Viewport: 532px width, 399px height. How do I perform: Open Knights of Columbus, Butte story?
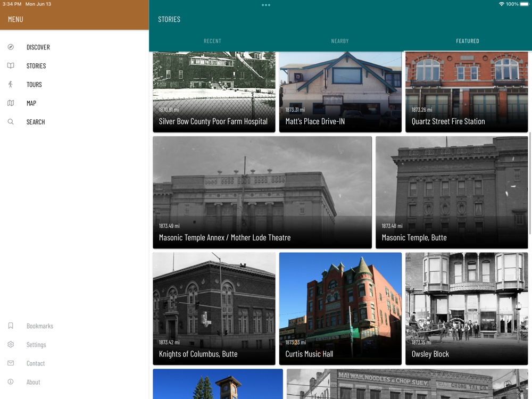[214, 309]
